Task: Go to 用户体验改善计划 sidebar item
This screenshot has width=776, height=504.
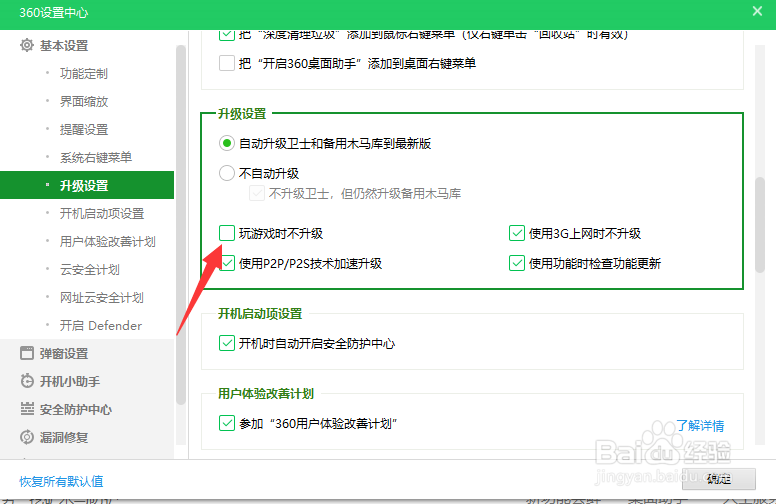Action: [x=107, y=242]
